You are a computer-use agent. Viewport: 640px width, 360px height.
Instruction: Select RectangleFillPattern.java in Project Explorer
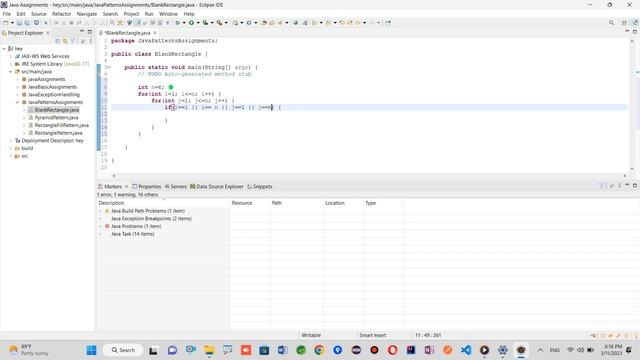click(x=62, y=125)
